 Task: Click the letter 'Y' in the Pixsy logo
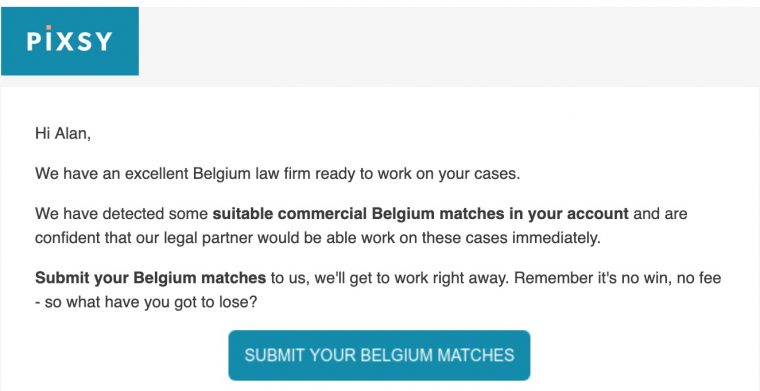point(104,42)
